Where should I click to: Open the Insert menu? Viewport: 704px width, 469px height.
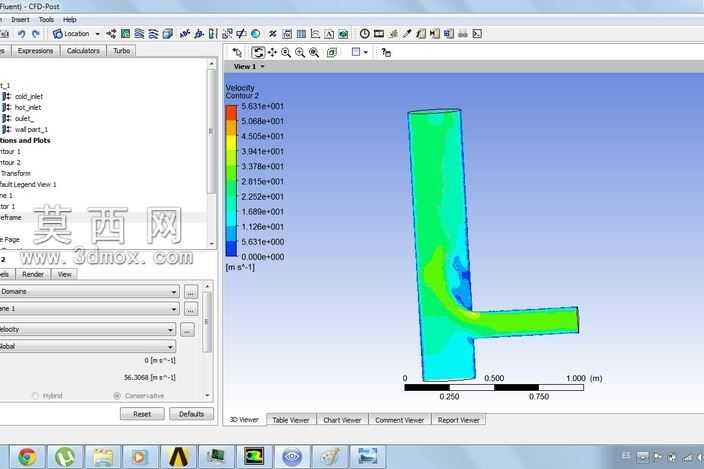(x=20, y=20)
